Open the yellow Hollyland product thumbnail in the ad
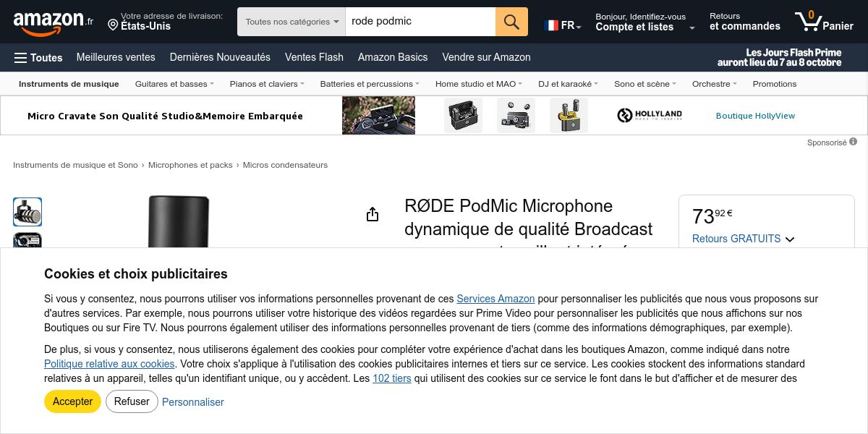Screen dimensions: 868x434 569,115
